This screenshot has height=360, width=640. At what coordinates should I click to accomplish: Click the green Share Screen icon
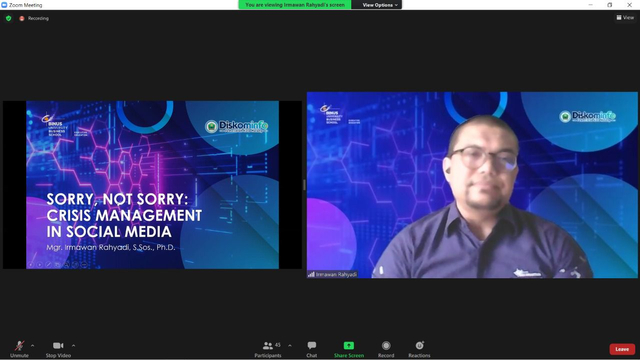click(x=349, y=345)
